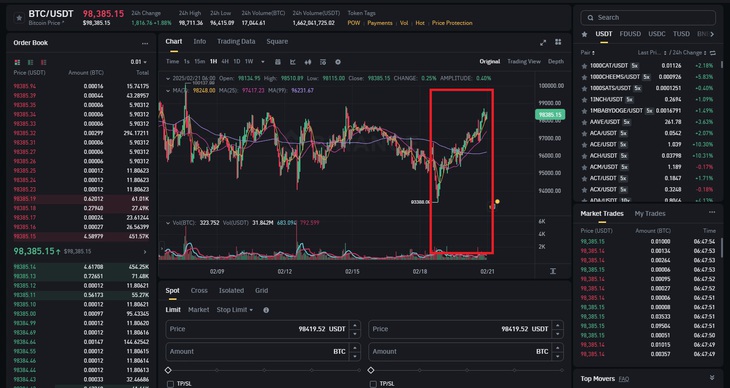Collapse the MA indicator legend row

pos(168,90)
